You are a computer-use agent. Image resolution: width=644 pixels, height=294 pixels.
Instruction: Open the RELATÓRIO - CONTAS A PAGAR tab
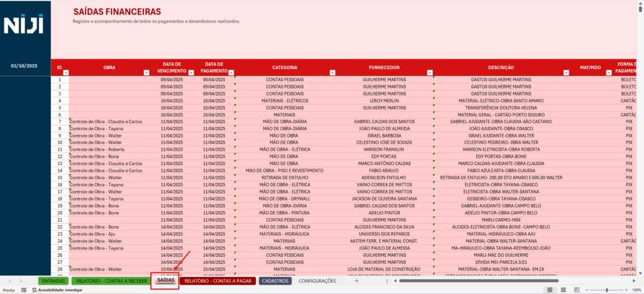pos(218,281)
